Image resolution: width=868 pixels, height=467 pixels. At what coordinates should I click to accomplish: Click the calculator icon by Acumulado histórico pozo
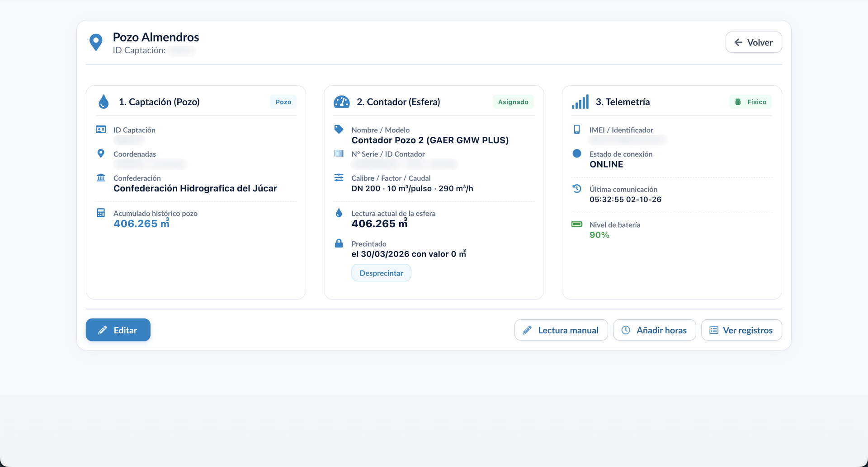coord(101,213)
